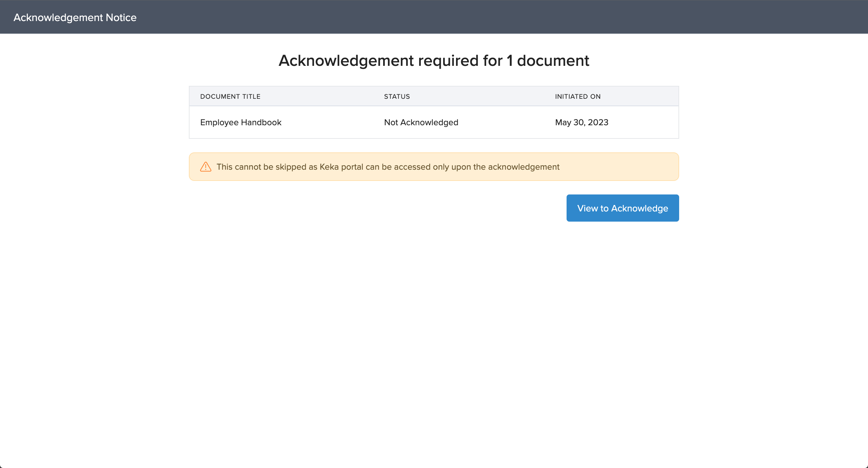Click 'This cannot be skipped' text

pos(261,167)
